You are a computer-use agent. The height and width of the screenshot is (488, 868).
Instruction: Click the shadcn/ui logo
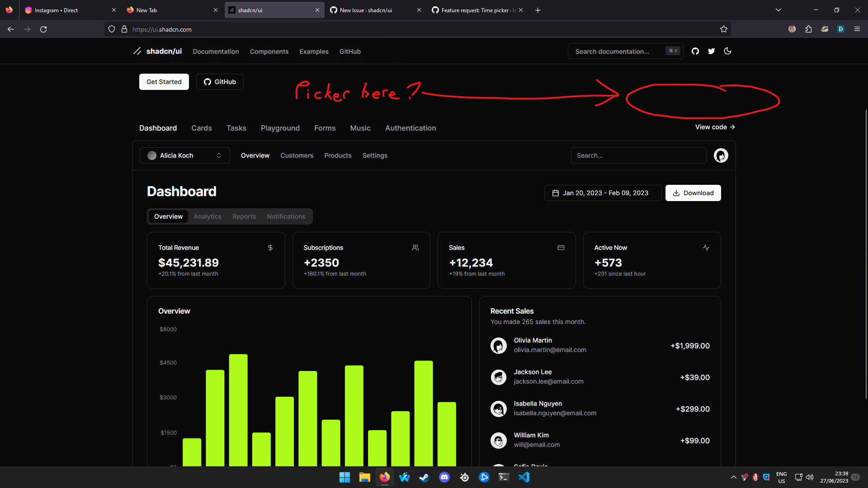pos(158,52)
